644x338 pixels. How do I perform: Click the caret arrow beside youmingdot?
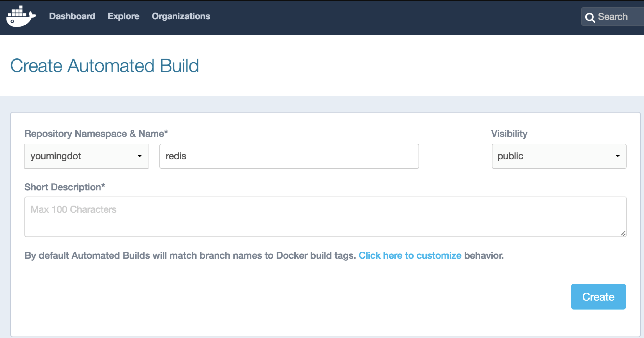pos(140,156)
